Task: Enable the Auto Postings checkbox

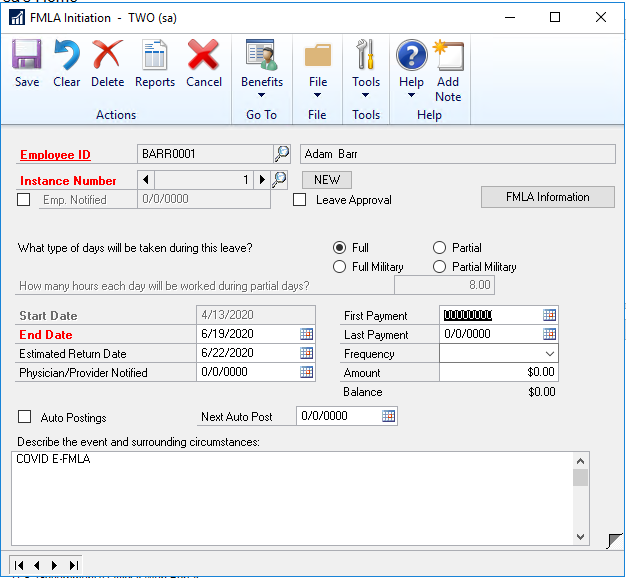Action: coord(25,417)
